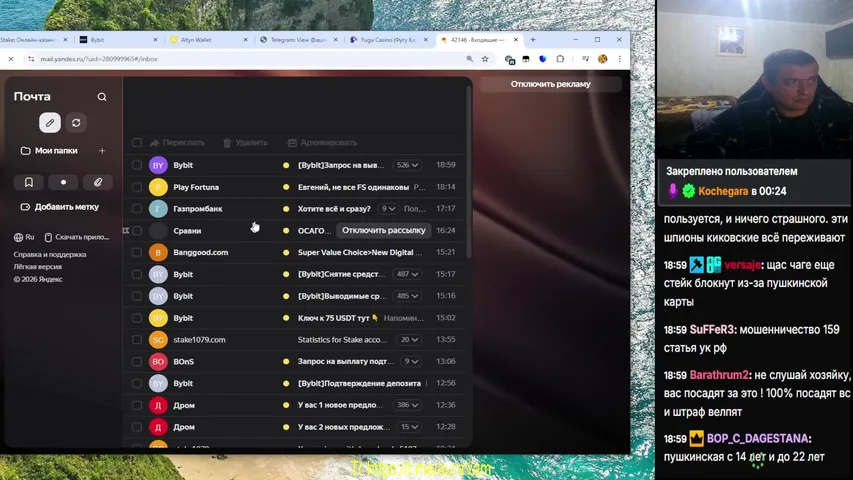Filter by flagged using bookmark icon

coord(29,182)
